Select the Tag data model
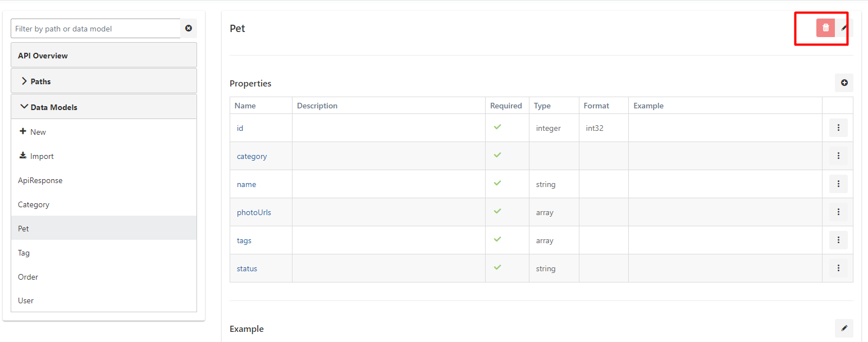This screenshot has height=342, width=868. [24, 253]
